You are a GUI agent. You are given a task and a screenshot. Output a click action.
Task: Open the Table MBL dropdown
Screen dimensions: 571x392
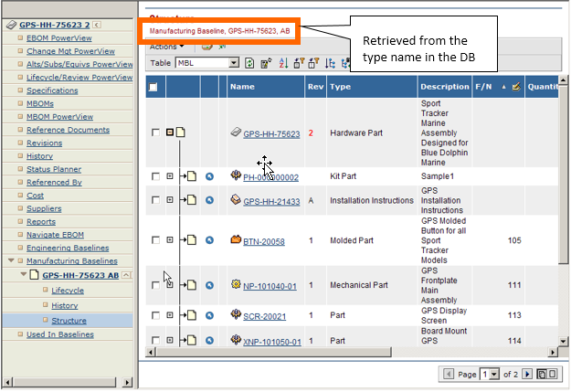234,63
